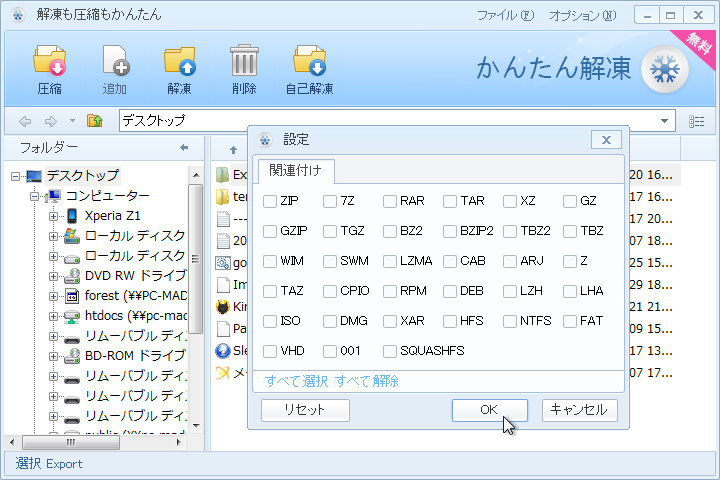
Task: Check the 7Z association checkbox
Action: click(330, 201)
